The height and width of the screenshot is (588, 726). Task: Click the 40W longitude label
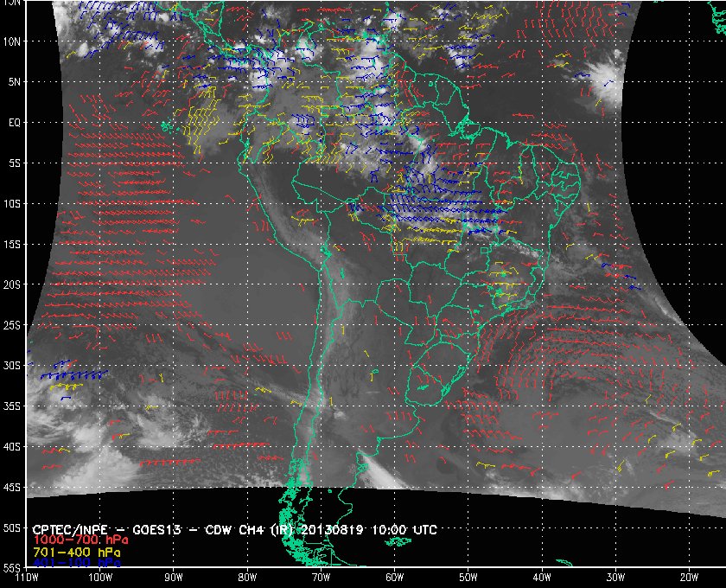pos(542,578)
